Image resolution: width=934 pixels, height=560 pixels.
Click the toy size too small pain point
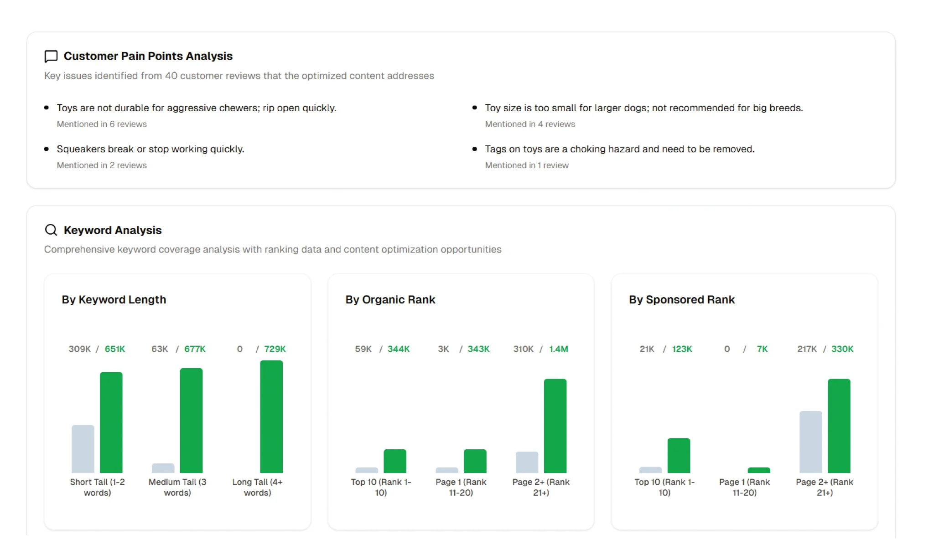click(644, 108)
